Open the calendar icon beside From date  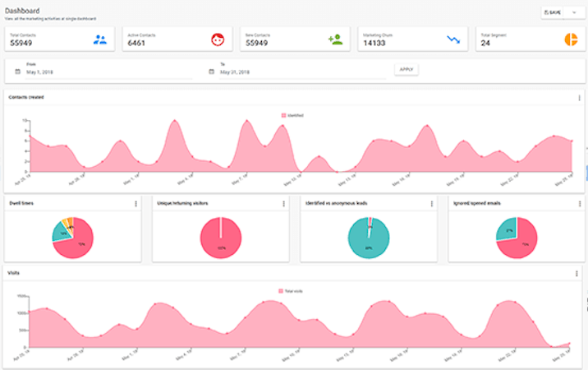[17, 72]
